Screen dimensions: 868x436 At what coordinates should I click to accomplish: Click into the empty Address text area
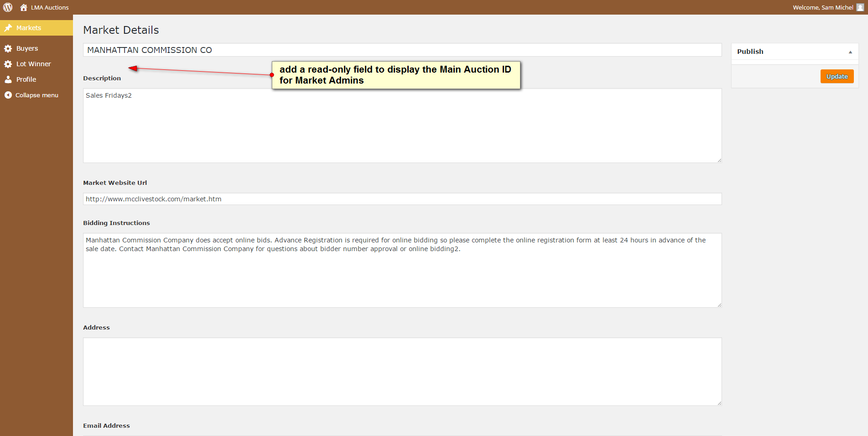pos(402,372)
